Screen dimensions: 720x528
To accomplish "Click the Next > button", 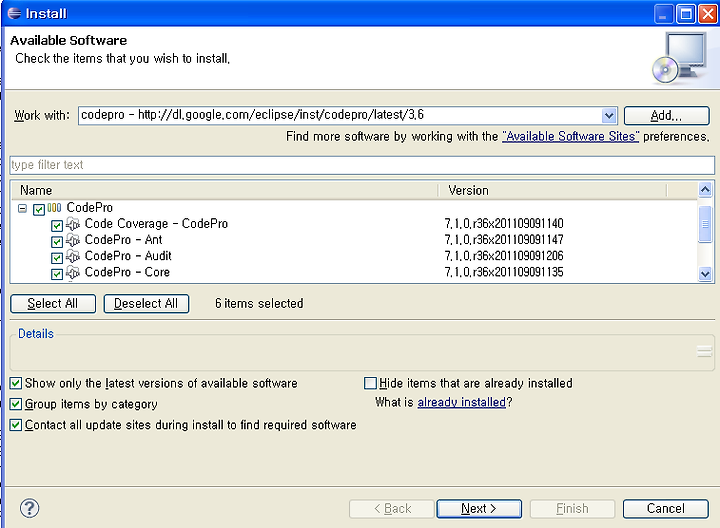I will pyautogui.click(x=479, y=509).
